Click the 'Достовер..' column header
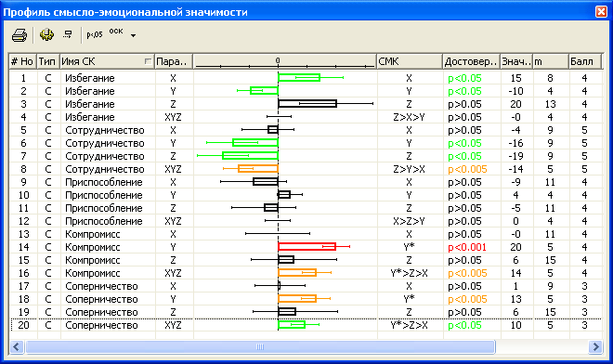The width and height of the screenshot is (613, 364). [x=471, y=61]
